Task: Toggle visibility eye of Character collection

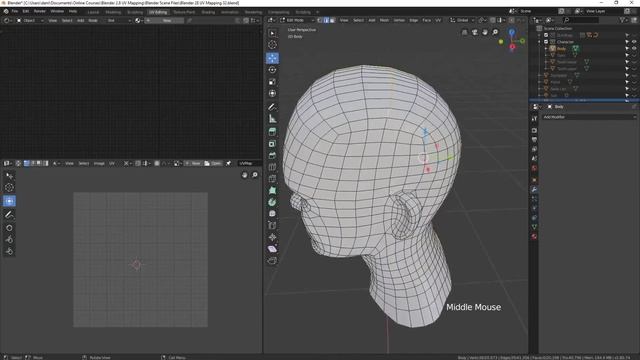Action: [x=634, y=42]
